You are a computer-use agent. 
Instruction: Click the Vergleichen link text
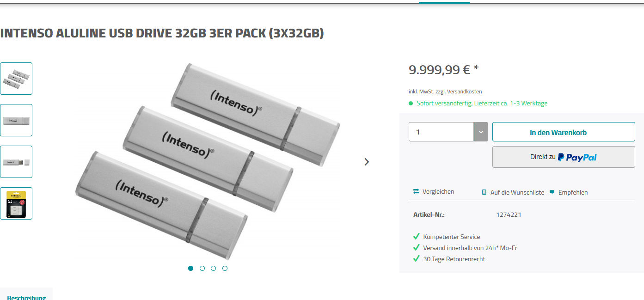point(438,191)
